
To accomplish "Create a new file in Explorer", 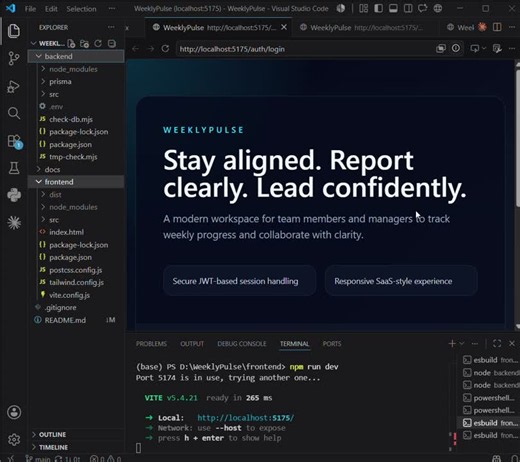I will 71,43.
